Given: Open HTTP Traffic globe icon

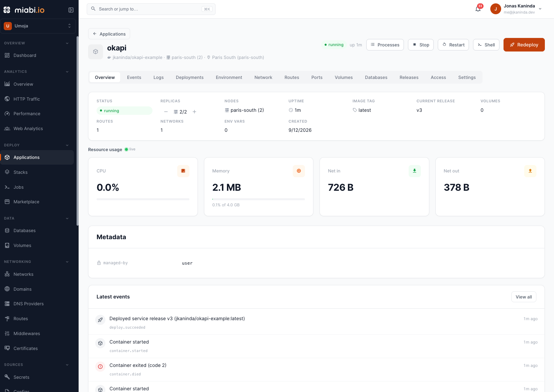Looking at the screenshot, I should point(7,99).
